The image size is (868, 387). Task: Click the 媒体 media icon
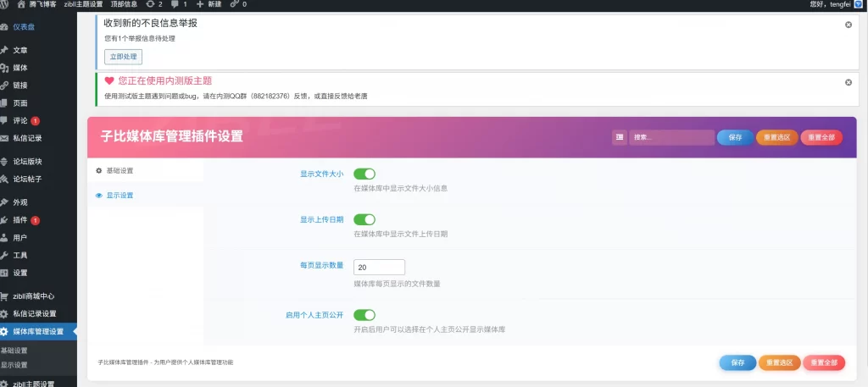point(4,68)
